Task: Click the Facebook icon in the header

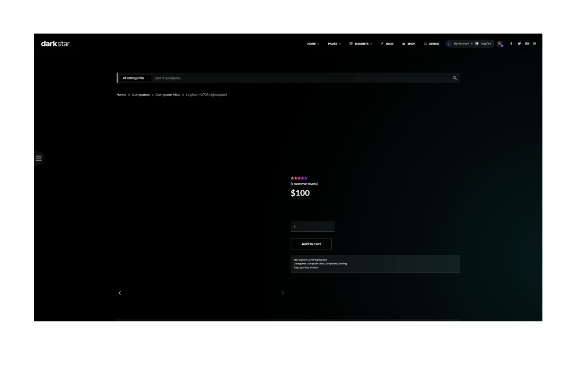Action: coord(512,43)
